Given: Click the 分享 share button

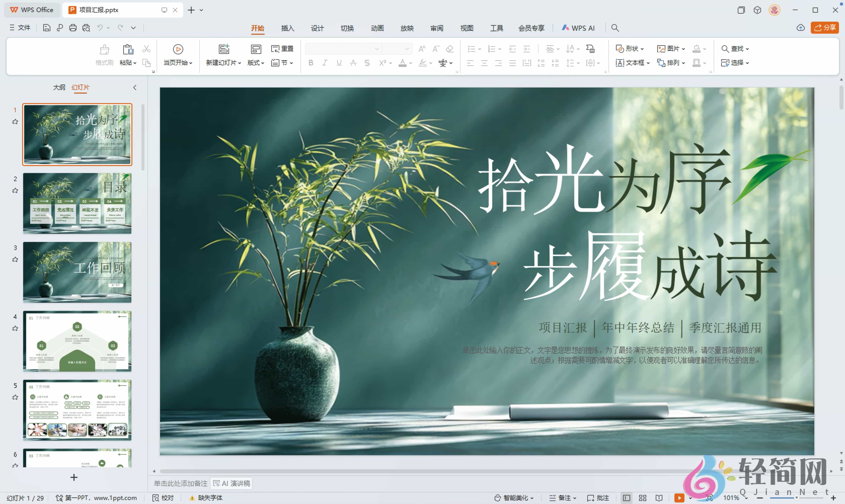Looking at the screenshot, I should [x=825, y=27].
